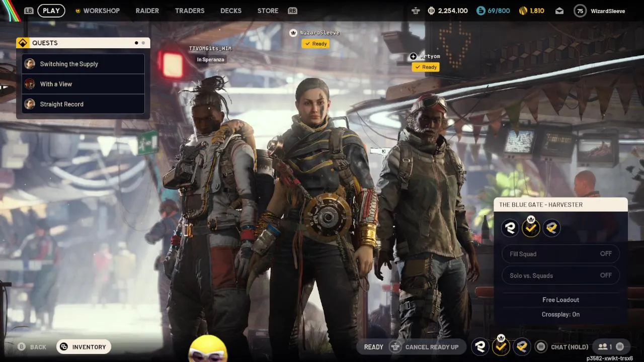
Task: Click the third yellow raider emblem in Blue Gate panel
Action: click(551, 228)
